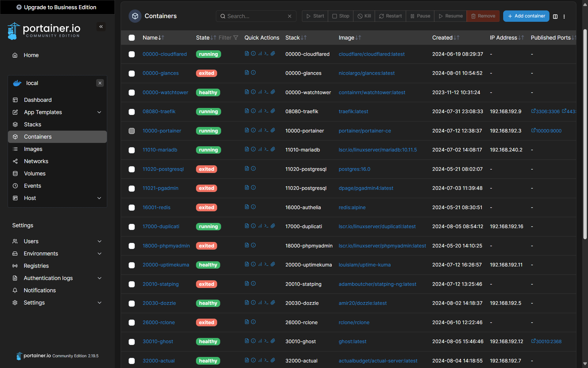Open the Notifications page
This screenshot has height=368, width=588.
point(57,290)
